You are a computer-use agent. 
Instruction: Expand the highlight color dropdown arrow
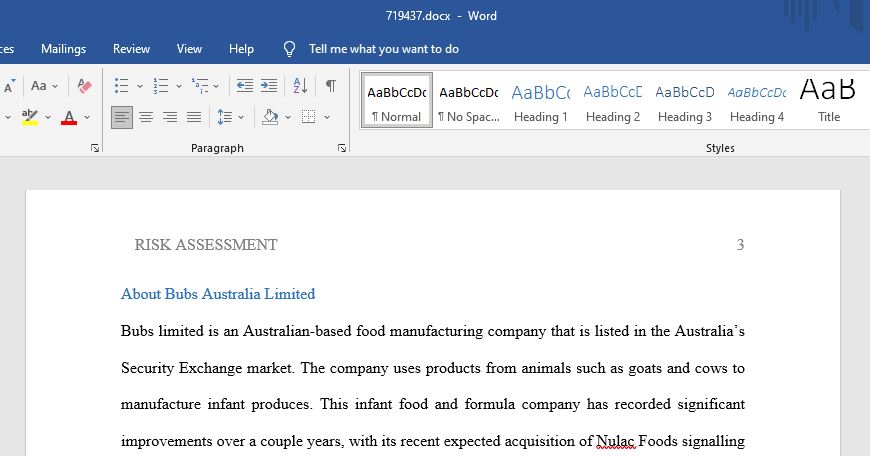coord(48,117)
